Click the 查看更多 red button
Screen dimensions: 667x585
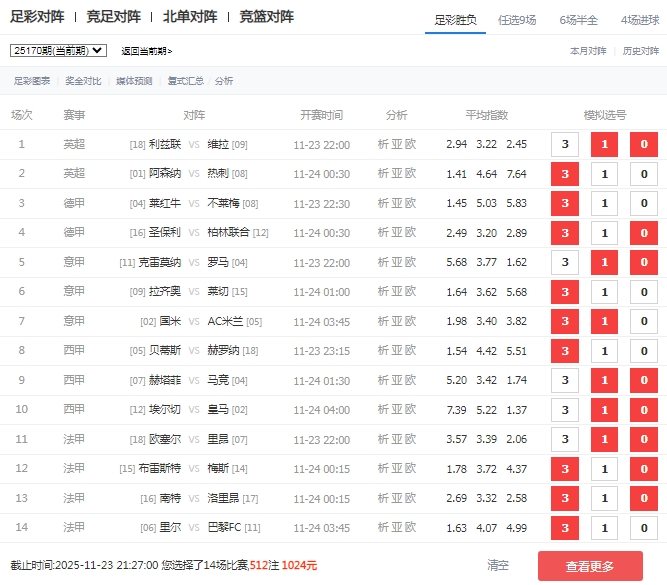[590, 566]
